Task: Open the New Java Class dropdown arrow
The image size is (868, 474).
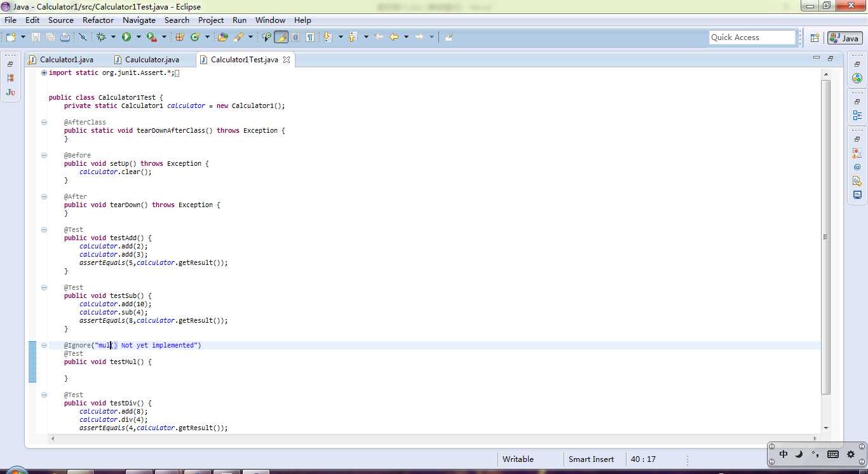Action: coord(207,37)
